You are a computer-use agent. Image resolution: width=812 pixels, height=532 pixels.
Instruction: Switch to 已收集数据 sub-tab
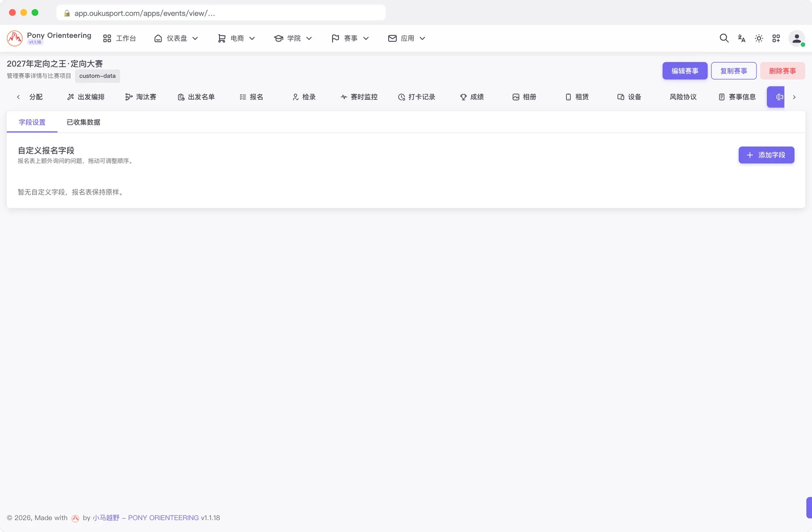[x=83, y=122]
